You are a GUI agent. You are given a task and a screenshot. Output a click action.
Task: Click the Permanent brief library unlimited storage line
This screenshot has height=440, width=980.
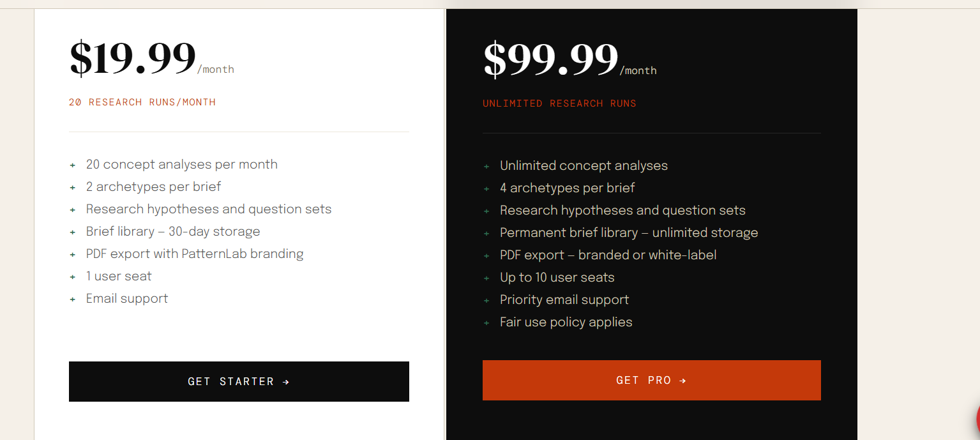[x=629, y=232]
